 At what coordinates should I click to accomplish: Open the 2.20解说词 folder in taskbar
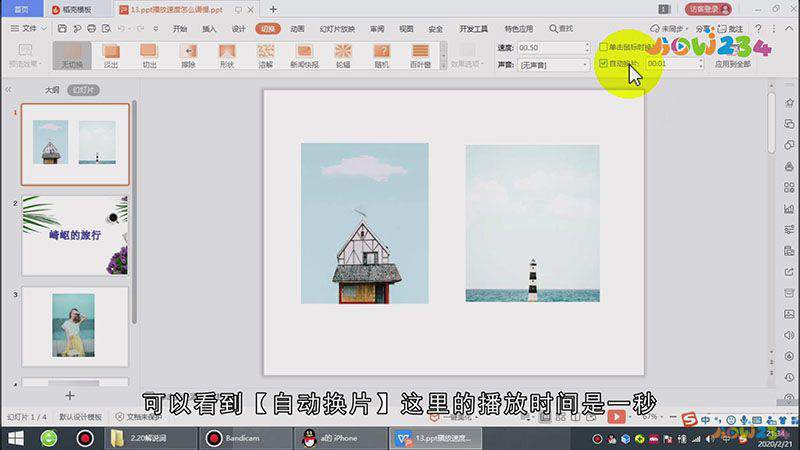click(151, 438)
